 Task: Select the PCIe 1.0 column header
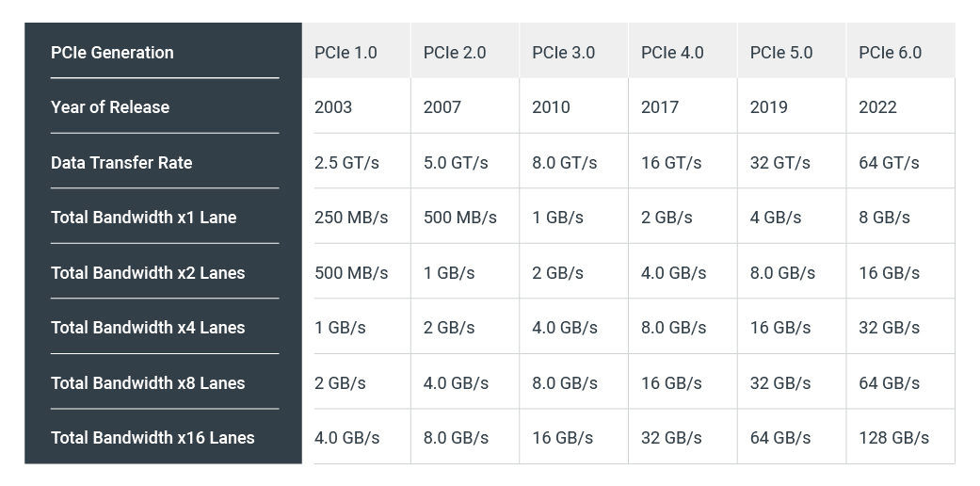point(345,53)
